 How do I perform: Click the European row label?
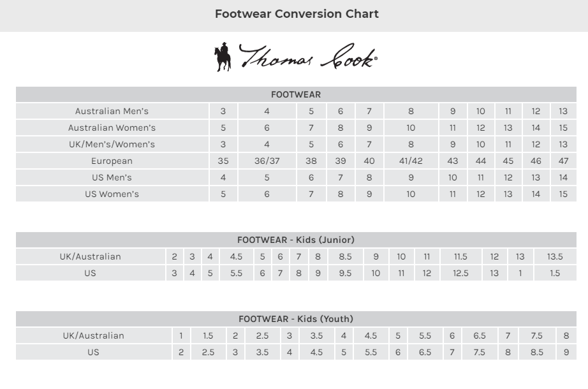(x=112, y=161)
